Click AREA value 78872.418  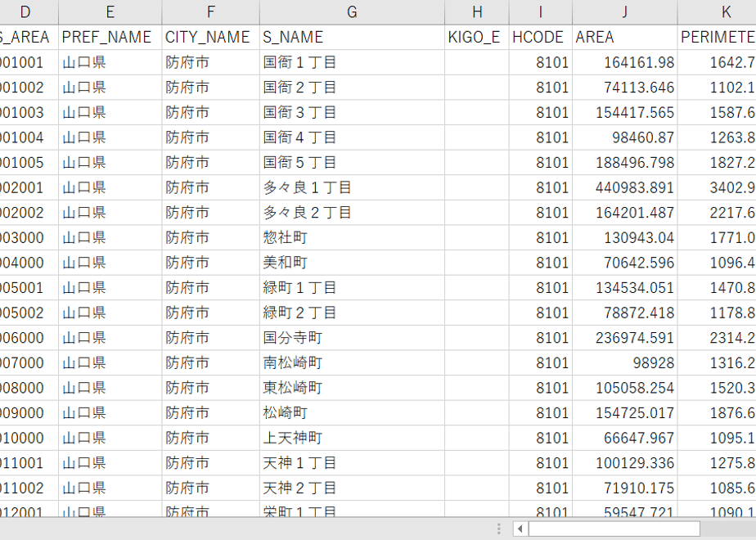pos(625,313)
